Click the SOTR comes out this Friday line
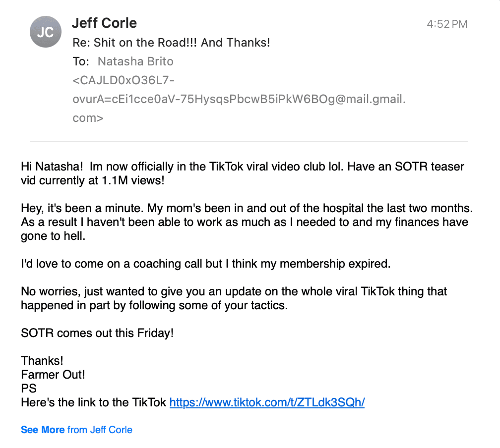 click(97, 333)
